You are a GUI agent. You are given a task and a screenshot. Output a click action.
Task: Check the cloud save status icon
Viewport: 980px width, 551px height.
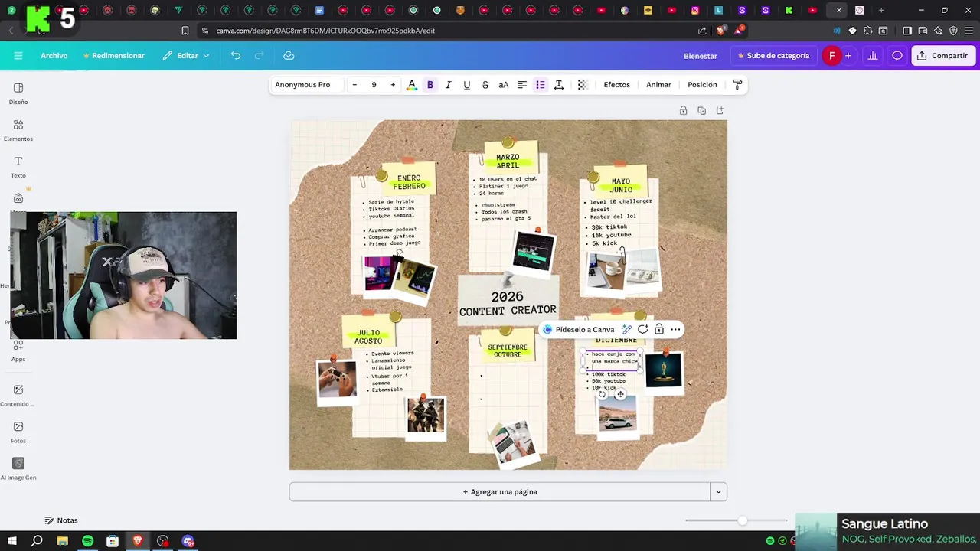[x=289, y=56]
